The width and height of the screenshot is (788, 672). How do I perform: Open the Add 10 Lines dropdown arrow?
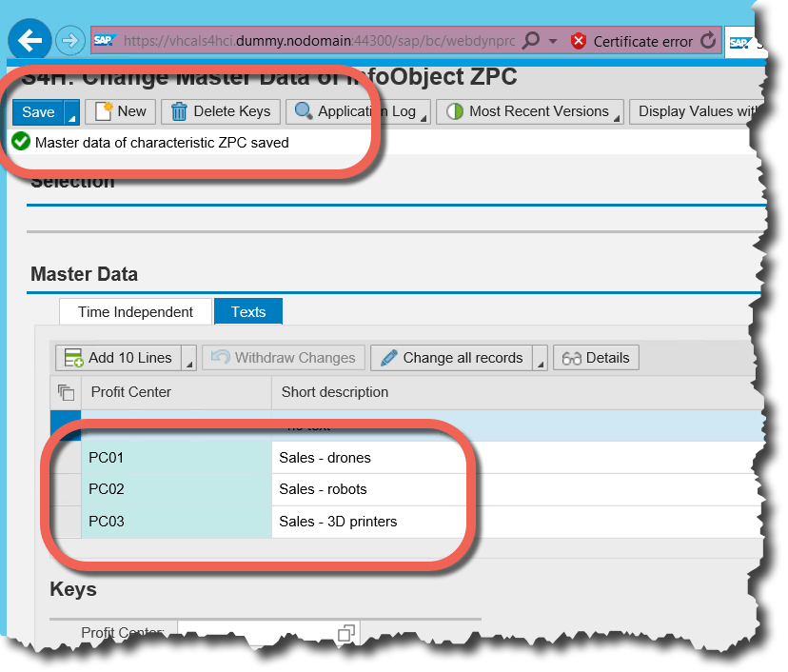pyautogui.click(x=188, y=359)
